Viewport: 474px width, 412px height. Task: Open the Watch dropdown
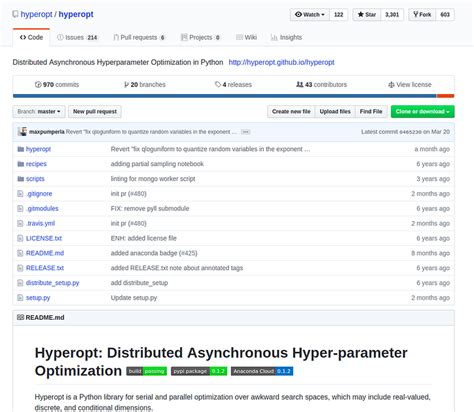click(310, 14)
